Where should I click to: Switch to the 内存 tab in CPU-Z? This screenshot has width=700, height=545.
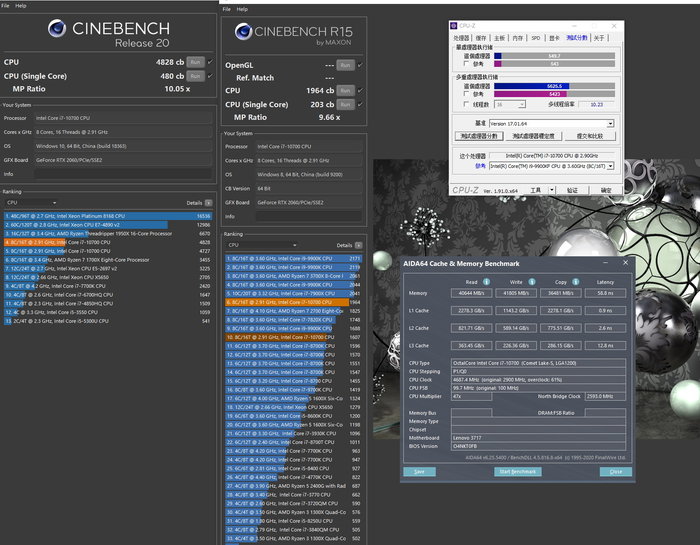[x=517, y=38]
